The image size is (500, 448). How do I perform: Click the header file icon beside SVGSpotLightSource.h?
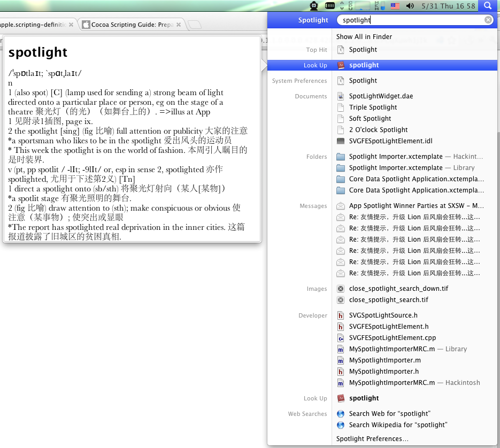pos(341,315)
